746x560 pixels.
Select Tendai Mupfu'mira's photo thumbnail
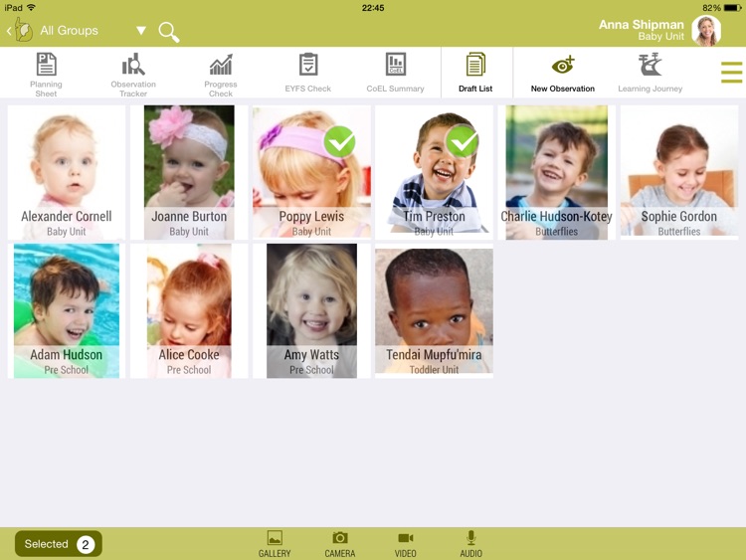[x=434, y=298]
